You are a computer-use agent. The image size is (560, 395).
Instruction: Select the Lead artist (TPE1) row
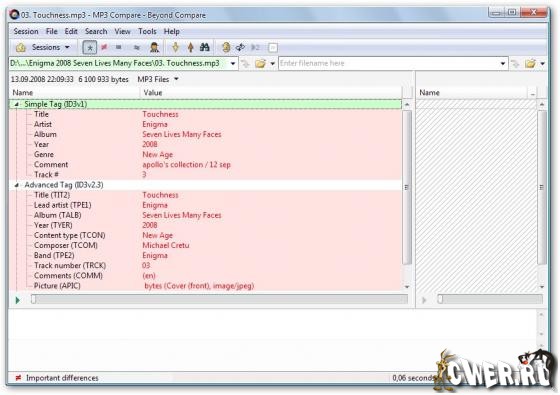coord(205,205)
